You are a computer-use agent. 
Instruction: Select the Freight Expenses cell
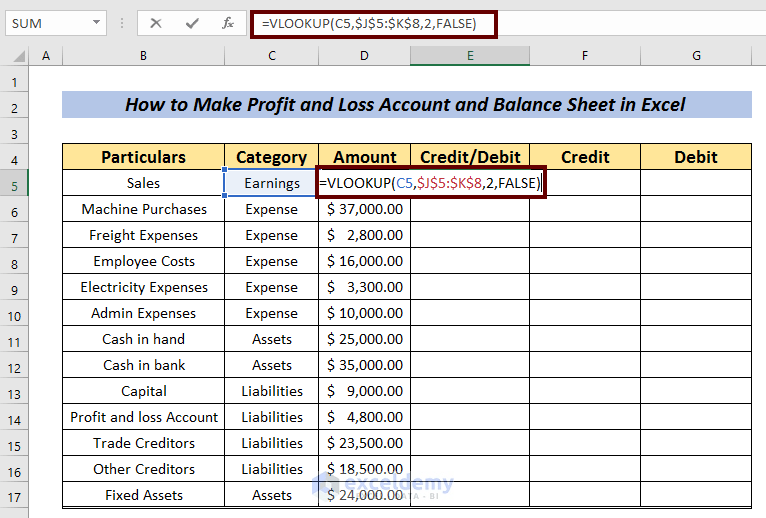[x=144, y=235]
